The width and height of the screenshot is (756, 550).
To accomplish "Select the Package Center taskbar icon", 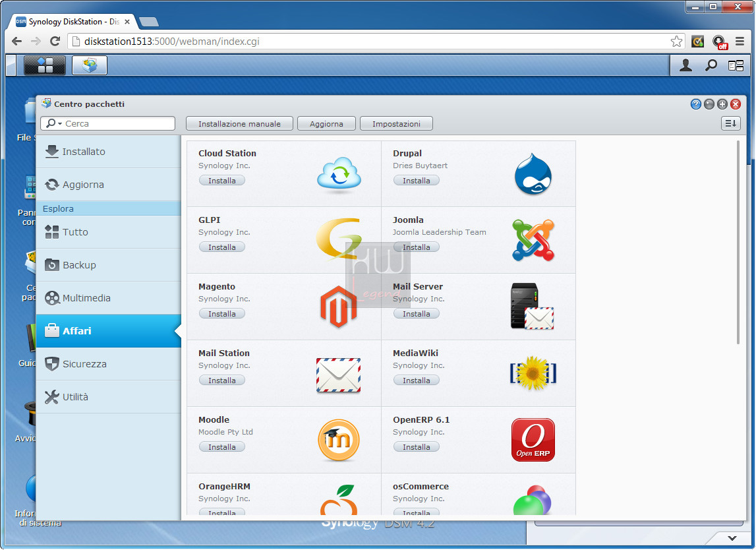I will (90, 65).
